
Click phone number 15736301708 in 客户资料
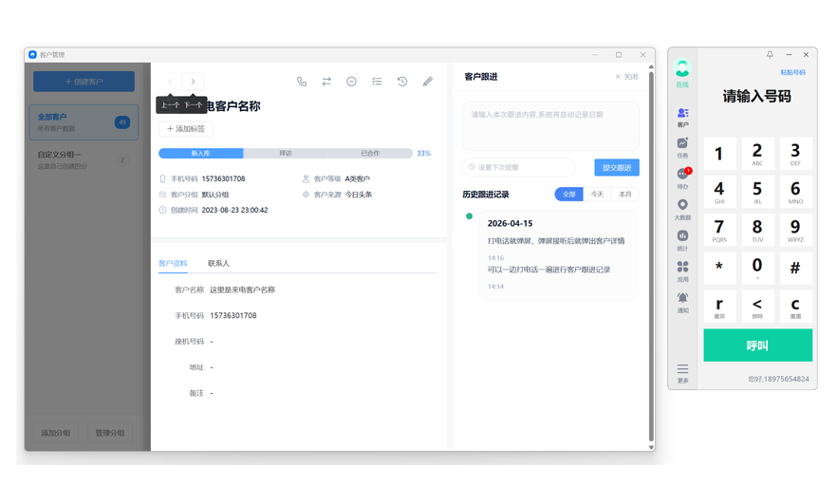point(233,315)
